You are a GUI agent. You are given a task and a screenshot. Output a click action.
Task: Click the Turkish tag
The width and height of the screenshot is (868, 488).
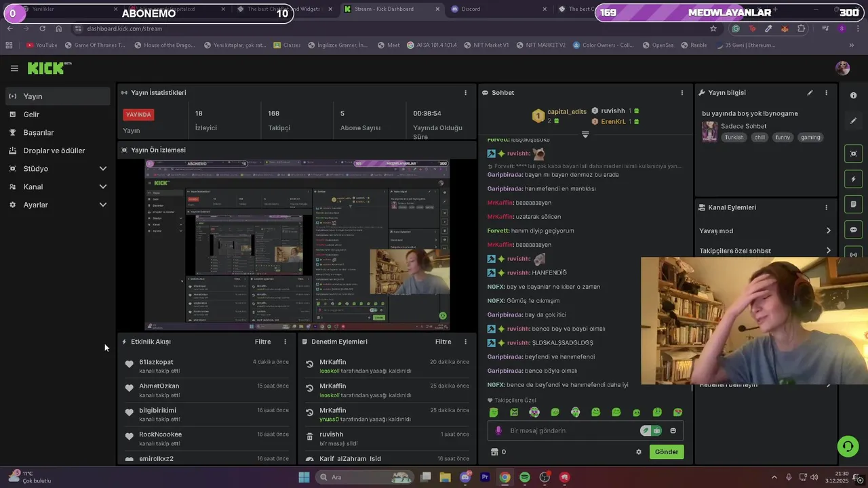(x=734, y=137)
